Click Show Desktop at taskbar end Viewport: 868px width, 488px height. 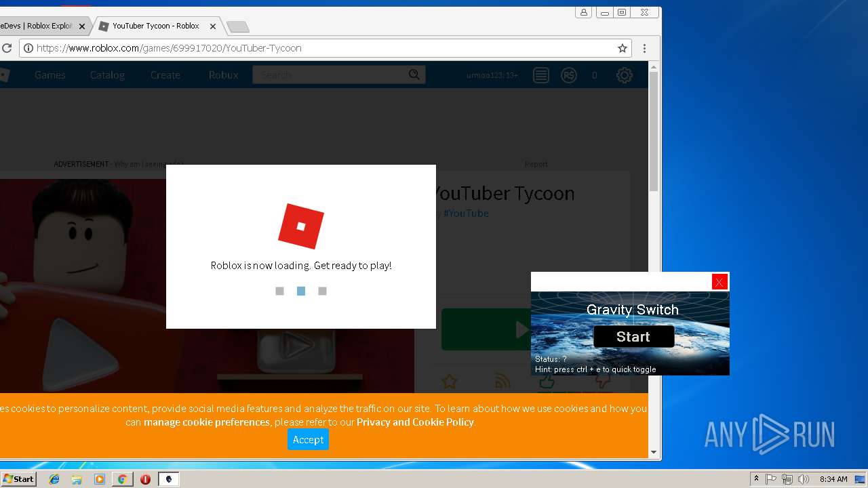[861, 479]
